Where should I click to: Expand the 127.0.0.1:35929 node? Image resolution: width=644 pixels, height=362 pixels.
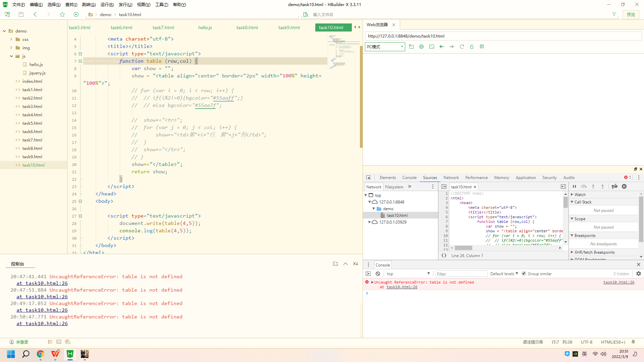coord(370,222)
